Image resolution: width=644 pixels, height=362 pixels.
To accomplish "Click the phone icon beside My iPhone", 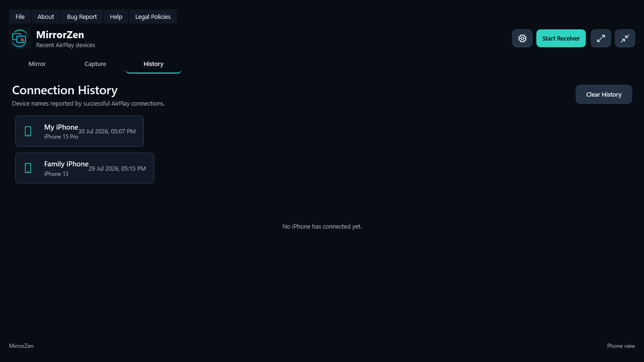I will click(x=28, y=131).
